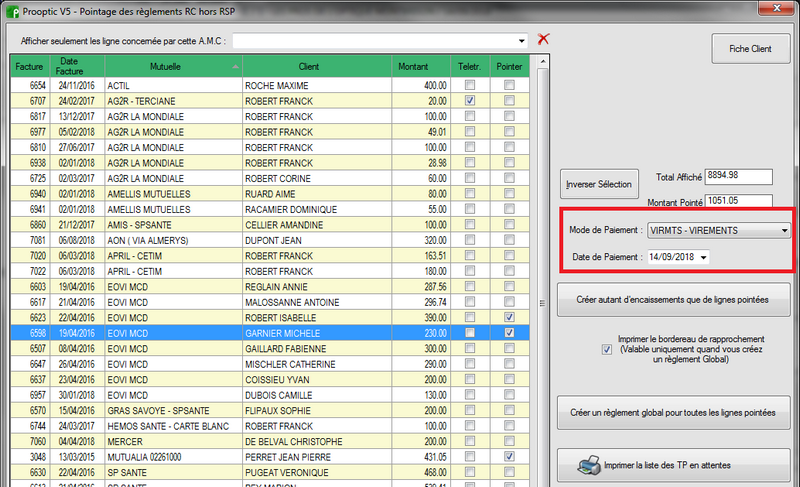Click the Montant Pointé field
This screenshot has width=800, height=487.
pos(739,201)
